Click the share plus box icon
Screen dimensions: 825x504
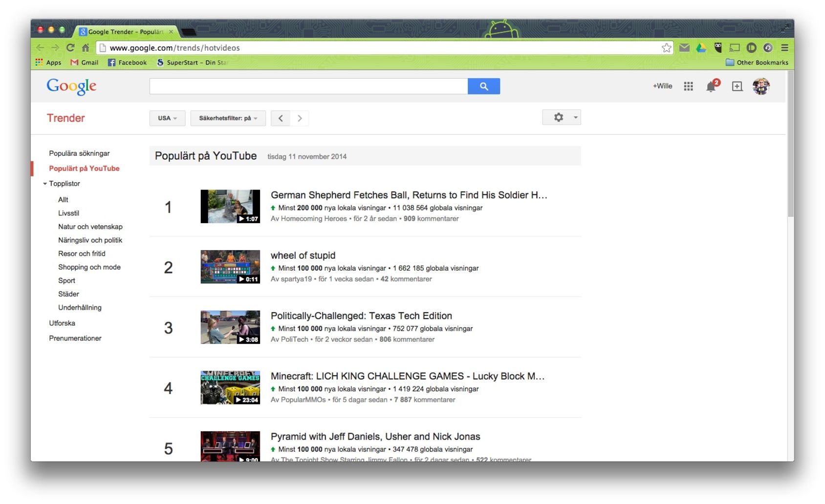(x=737, y=86)
